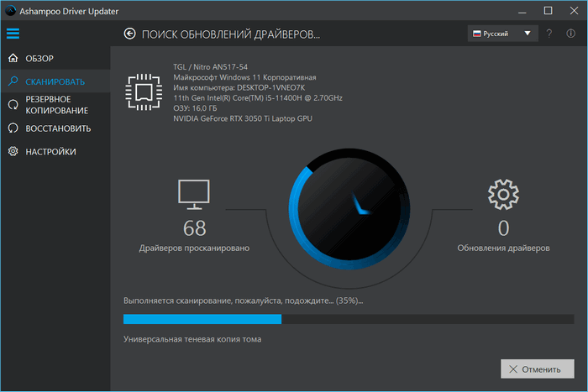Open the Русский language dropdown
This screenshot has height=392, width=588.
point(502,34)
